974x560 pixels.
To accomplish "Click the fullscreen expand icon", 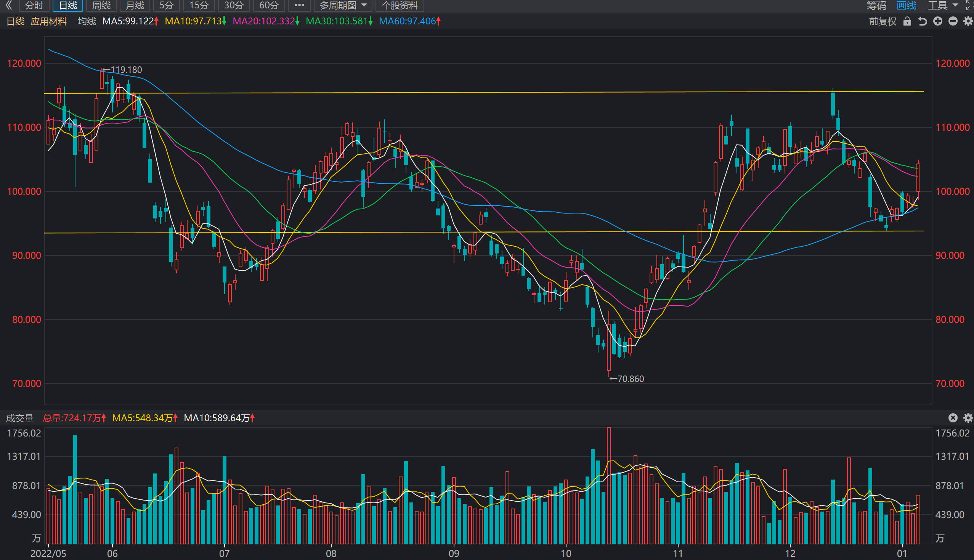I will point(969,5).
